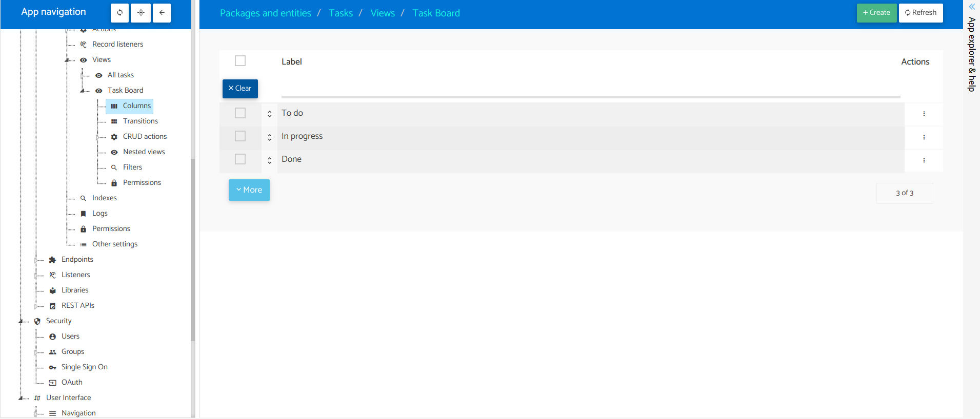Screen dimensions: 980x419
Task: Check the To do row checkbox
Action: [240, 113]
